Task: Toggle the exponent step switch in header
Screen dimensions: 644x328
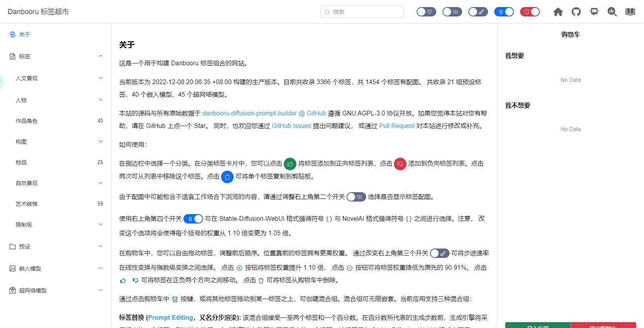Action: pos(478,12)
